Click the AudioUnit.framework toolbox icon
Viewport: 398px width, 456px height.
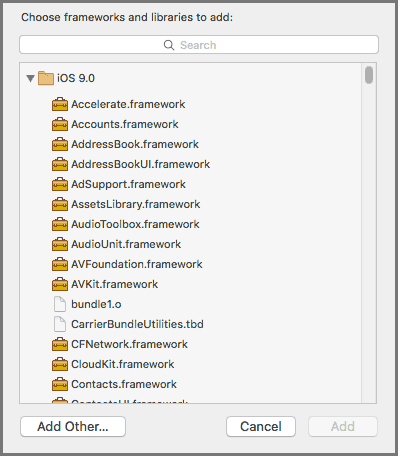coord(60,244)
